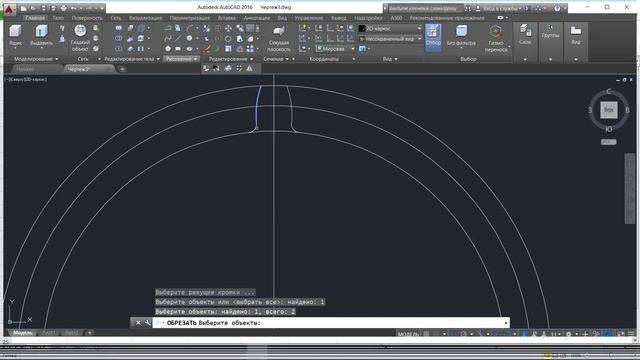Expand the Вид panel title dropdown
Viewport: 640px width, 360px height.
click(390, 59)
